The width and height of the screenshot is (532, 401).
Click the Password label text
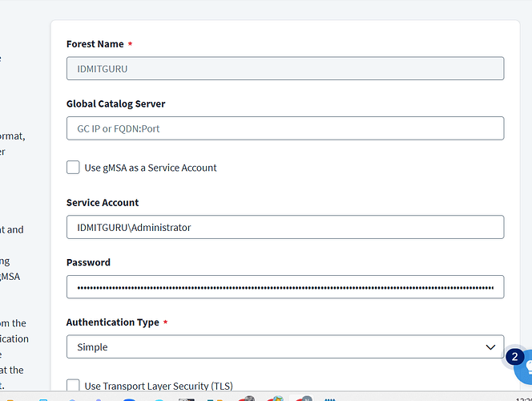click(x=88, y=262)
